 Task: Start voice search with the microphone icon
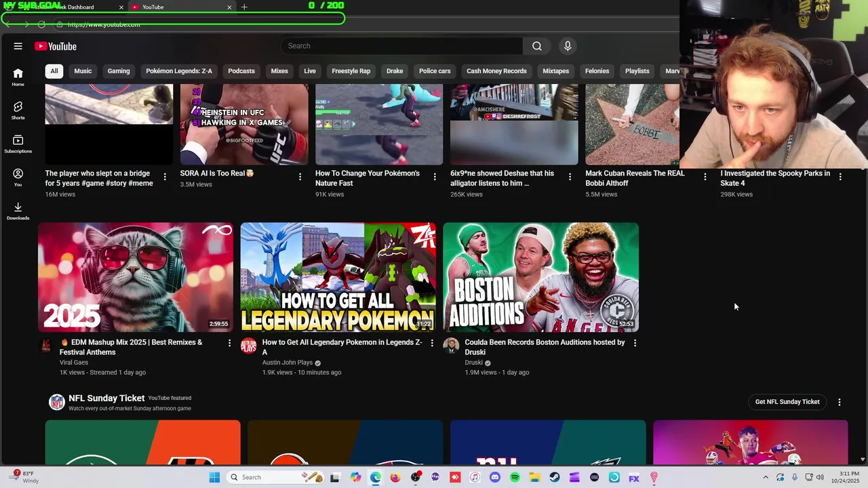568,46
